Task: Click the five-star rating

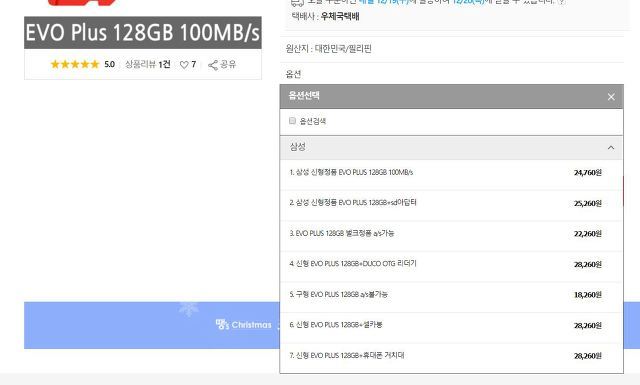Action: pos(75,64)
